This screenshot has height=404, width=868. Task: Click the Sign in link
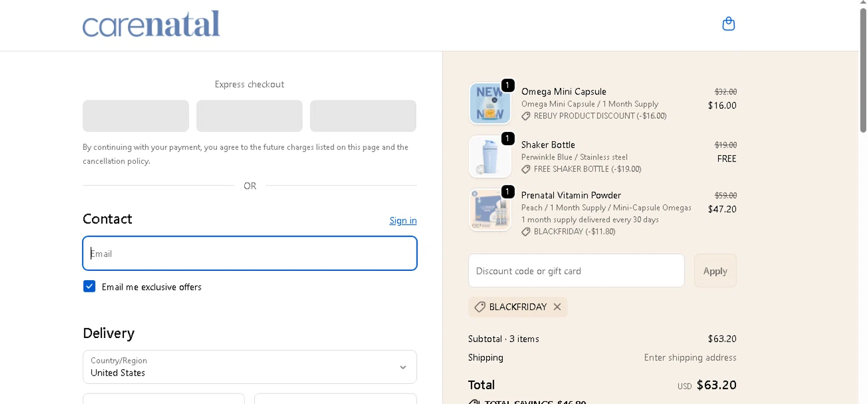[403, 221]
